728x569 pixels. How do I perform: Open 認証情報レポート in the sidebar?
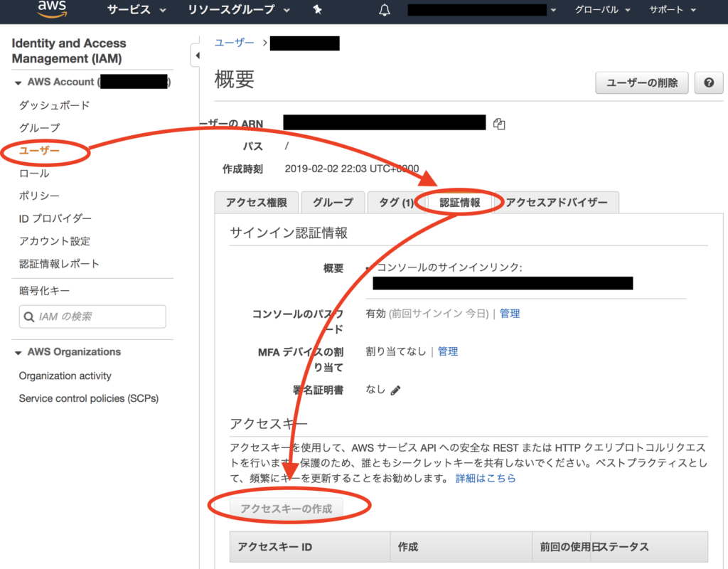click(59, 264)
